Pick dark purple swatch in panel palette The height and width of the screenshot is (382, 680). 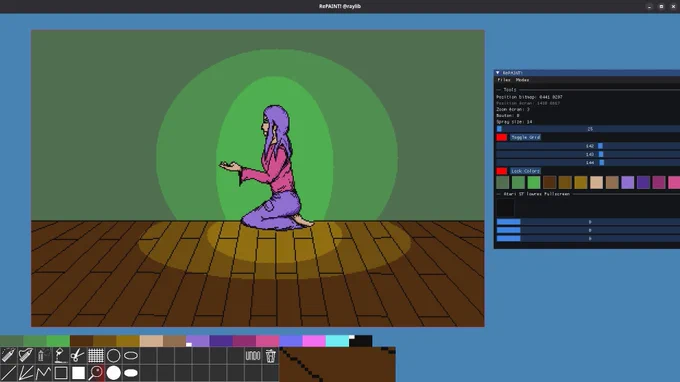(643, 183)
